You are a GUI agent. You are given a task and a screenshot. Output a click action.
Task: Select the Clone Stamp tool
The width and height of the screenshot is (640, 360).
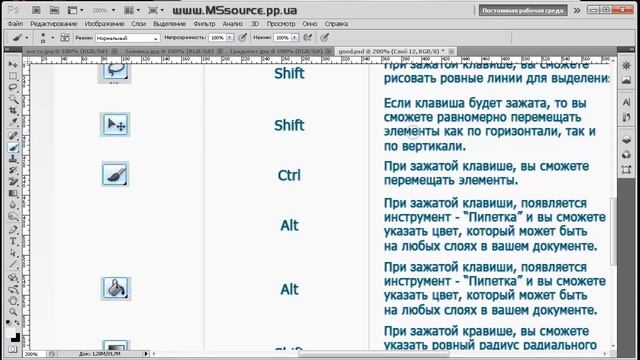pos(13,159)
